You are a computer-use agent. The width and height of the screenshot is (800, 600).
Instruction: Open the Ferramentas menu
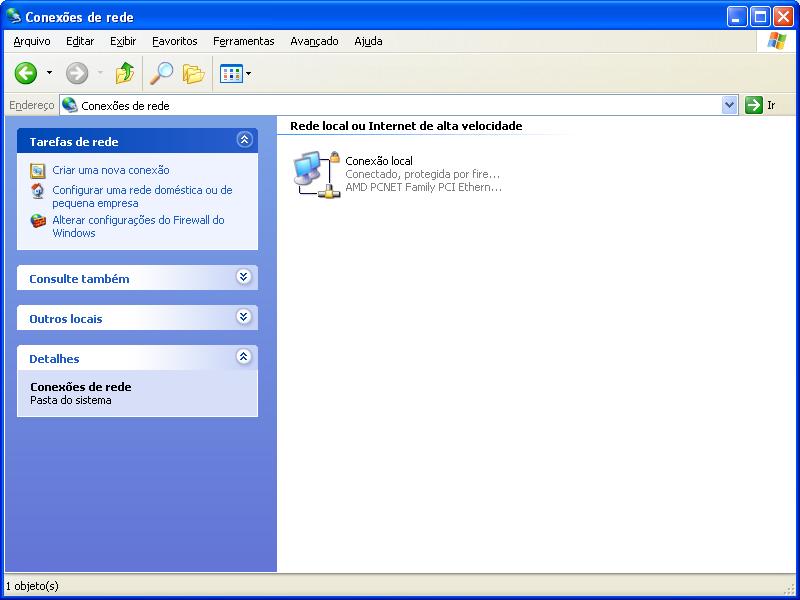243,41
